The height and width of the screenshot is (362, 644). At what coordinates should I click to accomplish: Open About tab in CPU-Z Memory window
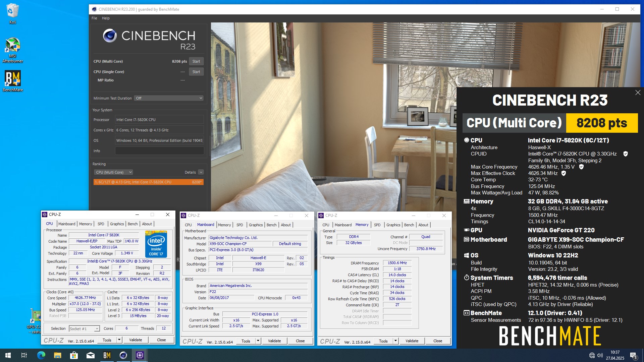point(423,225)
